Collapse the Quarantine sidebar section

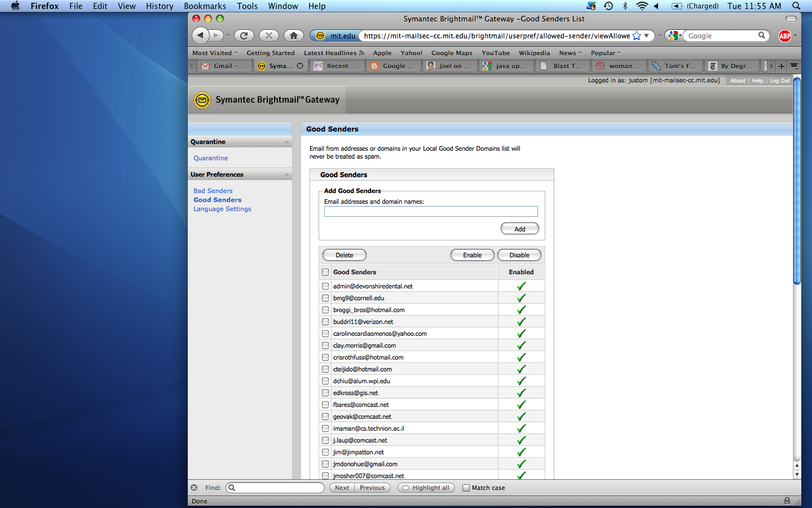[287, 142]
